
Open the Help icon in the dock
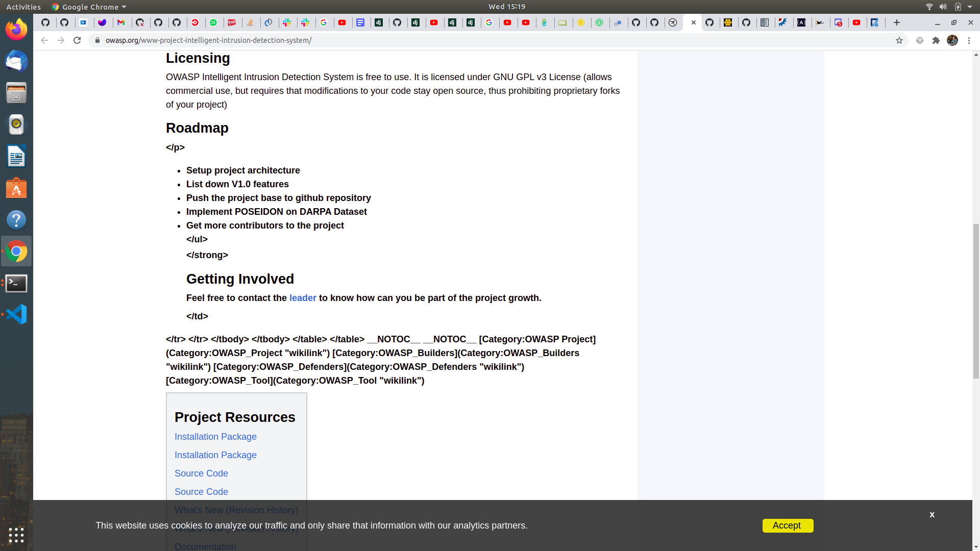pyautogui.click(x=16, y=220)
